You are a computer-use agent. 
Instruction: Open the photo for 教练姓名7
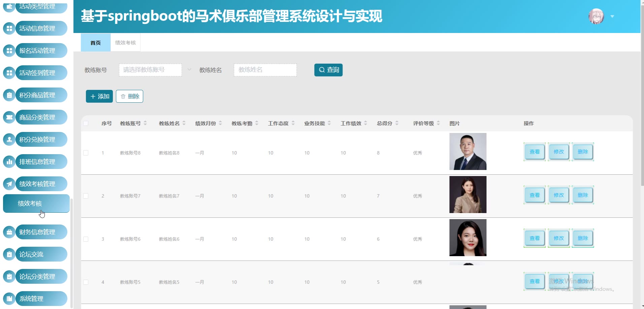(x=468, y=195)
